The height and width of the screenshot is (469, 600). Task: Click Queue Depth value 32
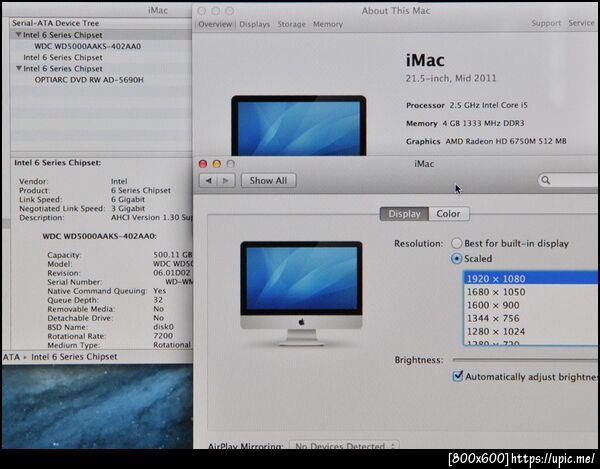point(158,300)
